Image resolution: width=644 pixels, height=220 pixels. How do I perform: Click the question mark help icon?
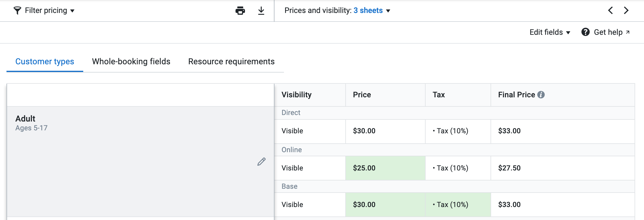[x=586, y=32]
